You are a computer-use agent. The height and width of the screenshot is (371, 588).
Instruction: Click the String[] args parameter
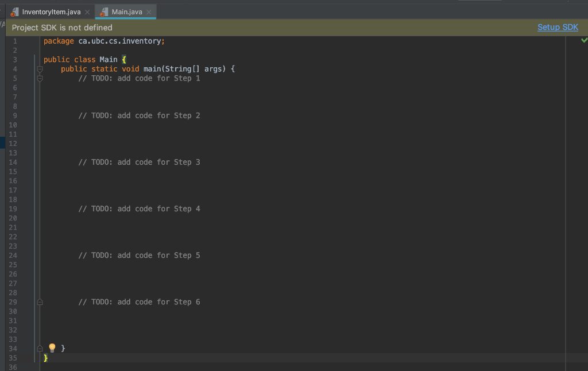[x=195, y=69]
